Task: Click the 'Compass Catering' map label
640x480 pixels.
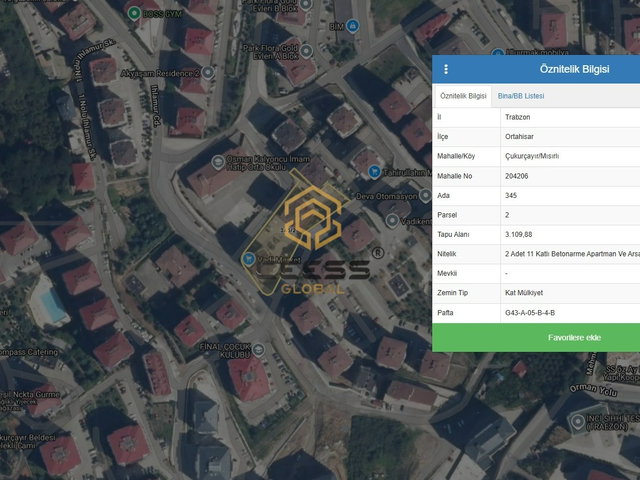Action: tap(29, 352)
